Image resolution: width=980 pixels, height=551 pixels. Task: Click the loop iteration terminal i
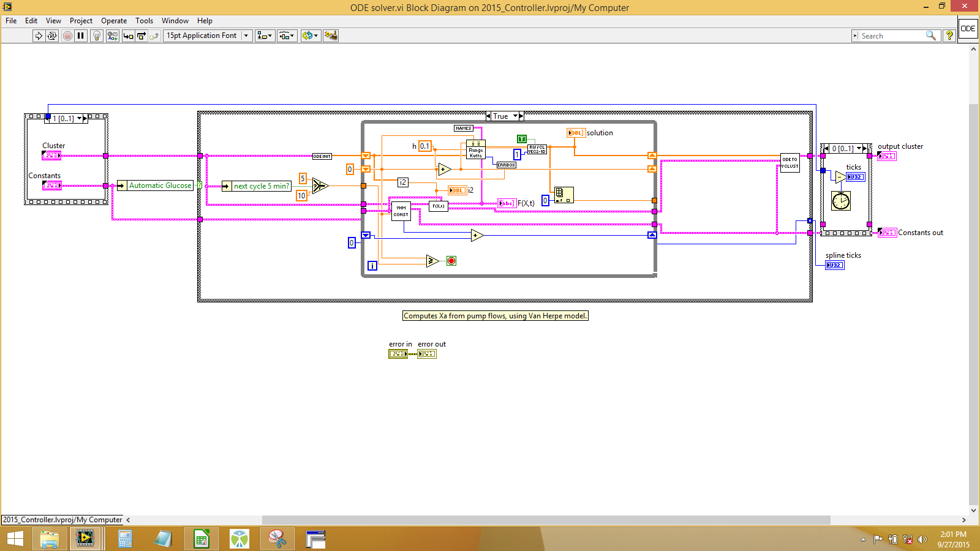point(372,266)
